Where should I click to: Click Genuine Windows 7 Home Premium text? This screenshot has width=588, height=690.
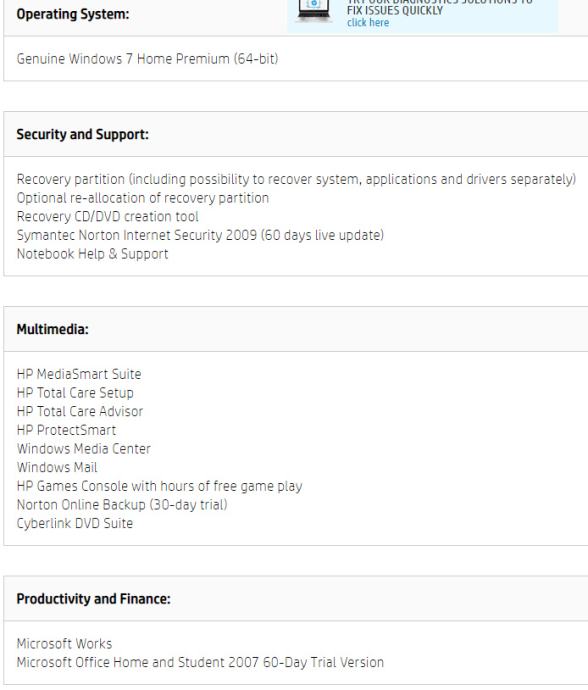tap(147, 59)
